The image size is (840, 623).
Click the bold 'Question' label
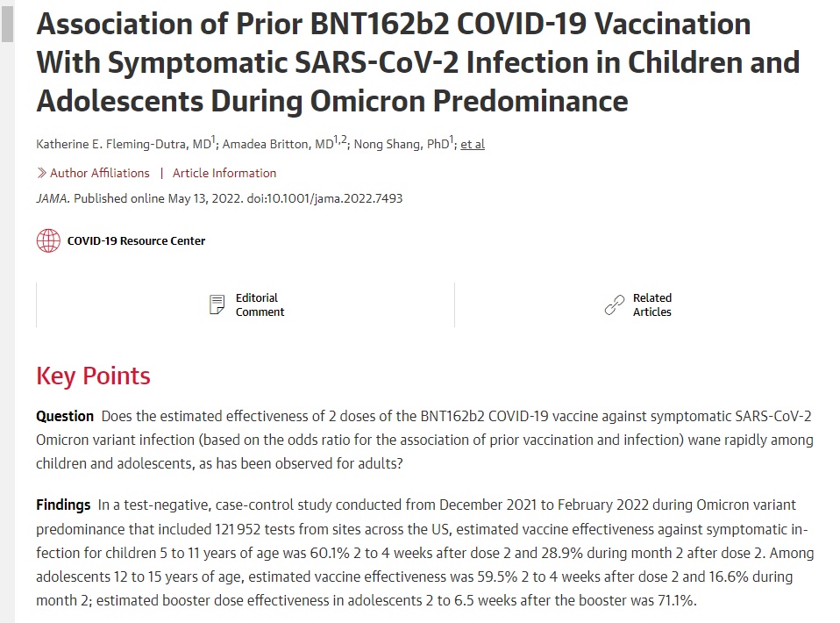(65, 416)
